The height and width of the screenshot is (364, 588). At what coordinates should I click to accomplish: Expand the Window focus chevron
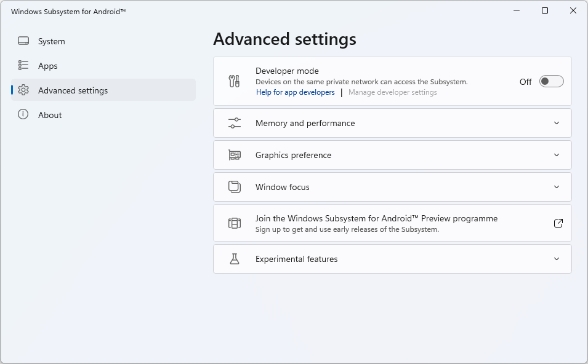(x=557, y=187)
